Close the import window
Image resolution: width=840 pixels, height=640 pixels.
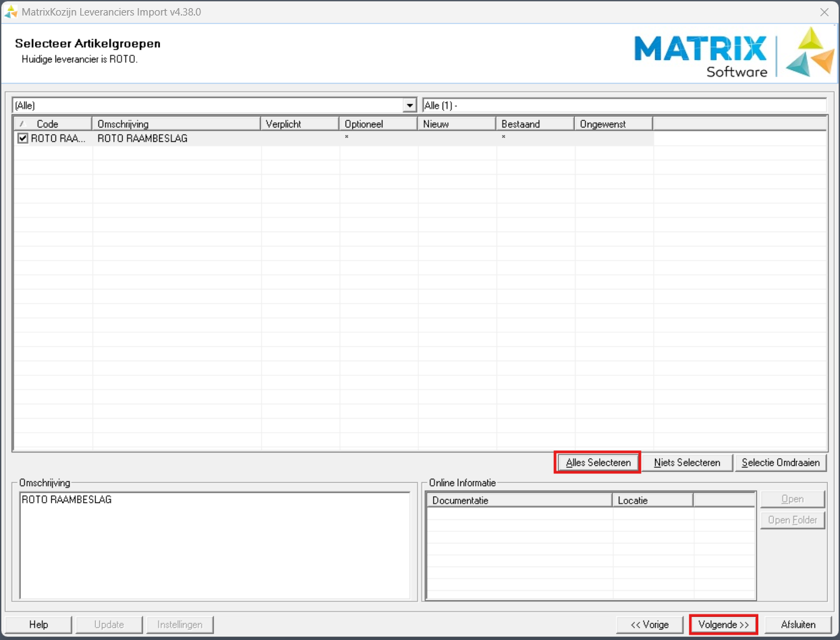pos(824,12)
